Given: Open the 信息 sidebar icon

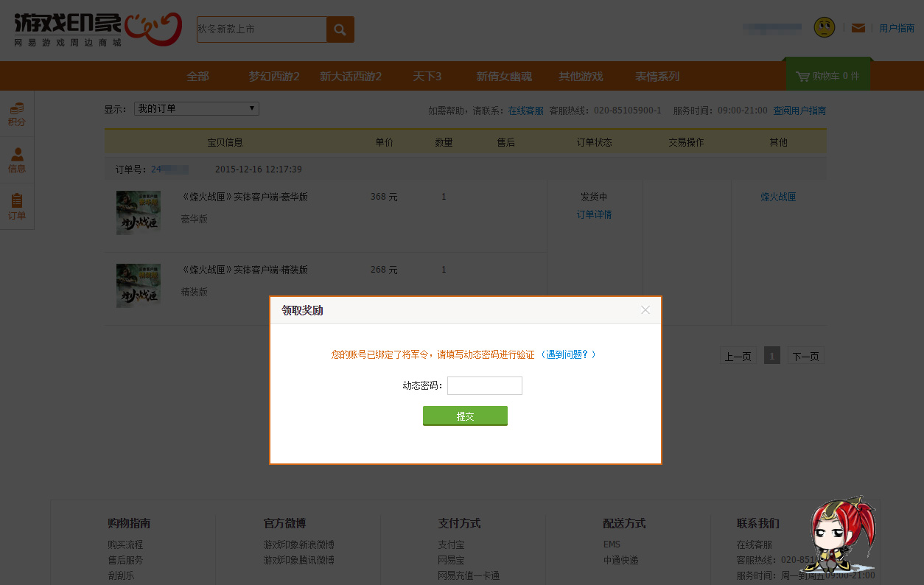Looking at the screenshot, I should pyautogui.click(x=16, y=160).
